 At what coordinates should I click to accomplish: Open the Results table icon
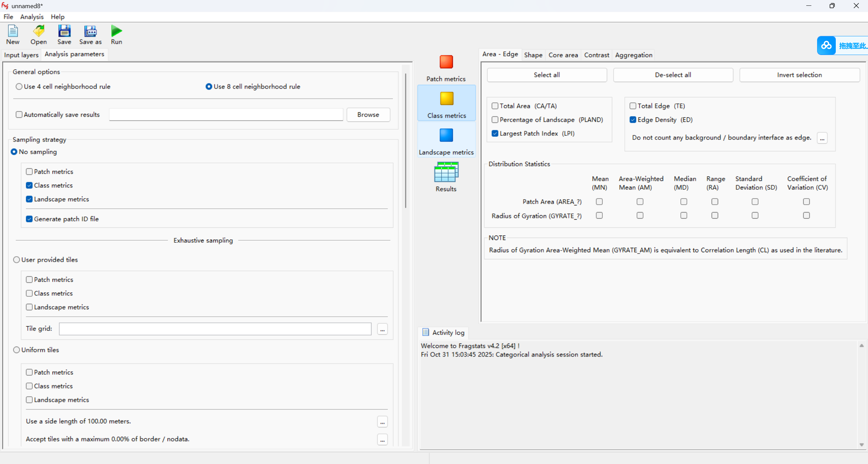point(446,172)
